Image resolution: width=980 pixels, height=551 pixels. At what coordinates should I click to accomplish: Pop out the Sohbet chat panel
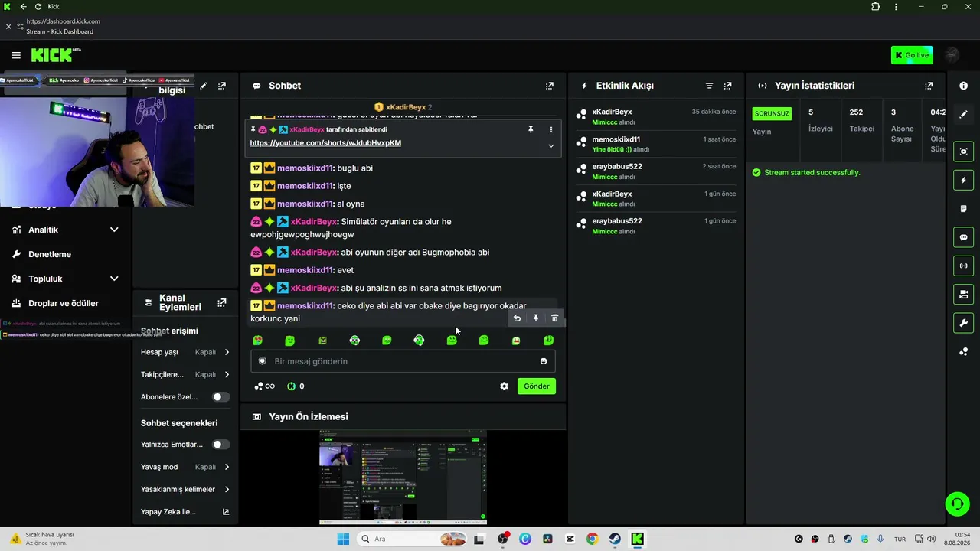click(549, 86)
